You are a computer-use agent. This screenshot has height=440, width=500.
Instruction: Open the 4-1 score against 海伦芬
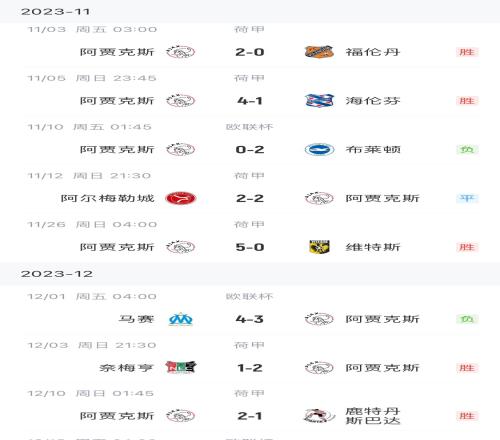pos(250,101)
